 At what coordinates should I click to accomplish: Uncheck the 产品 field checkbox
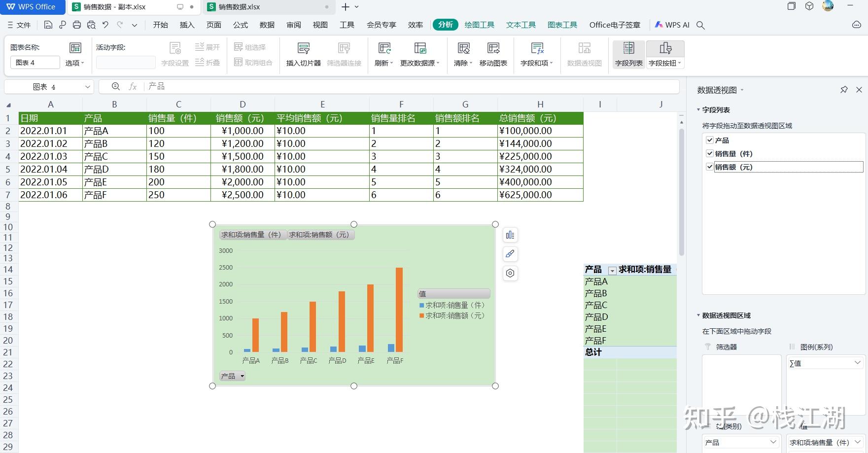point(709,140)
